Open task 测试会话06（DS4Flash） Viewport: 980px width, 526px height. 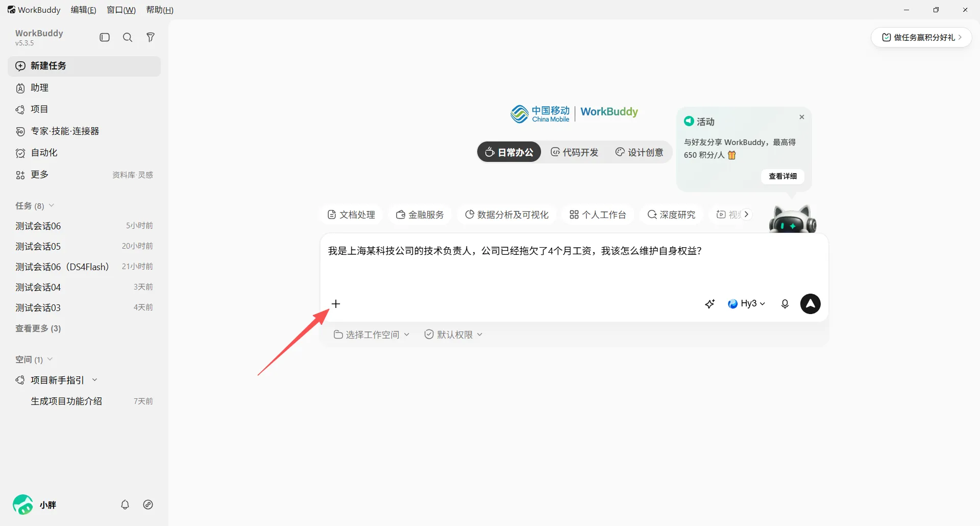(x=84, y=267)
